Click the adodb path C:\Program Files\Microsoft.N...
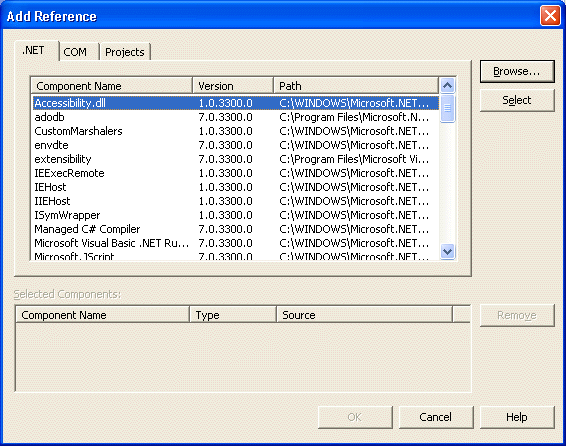Viewport: 566px width, 446px height. [354, 117]
